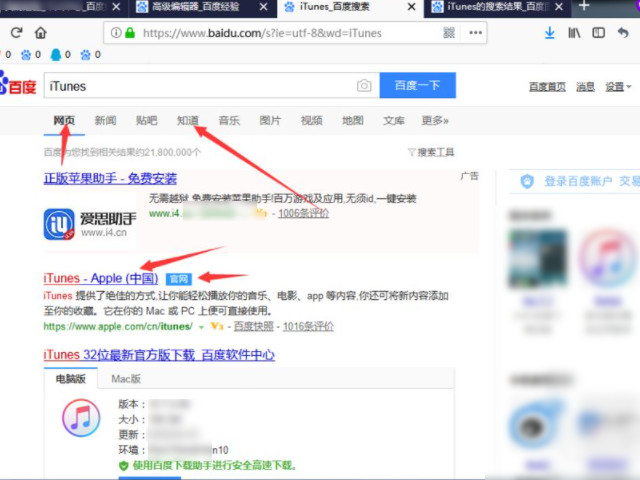Select the 音乐 search category
Screen dimensions: 640x480
tap(229, 120)
